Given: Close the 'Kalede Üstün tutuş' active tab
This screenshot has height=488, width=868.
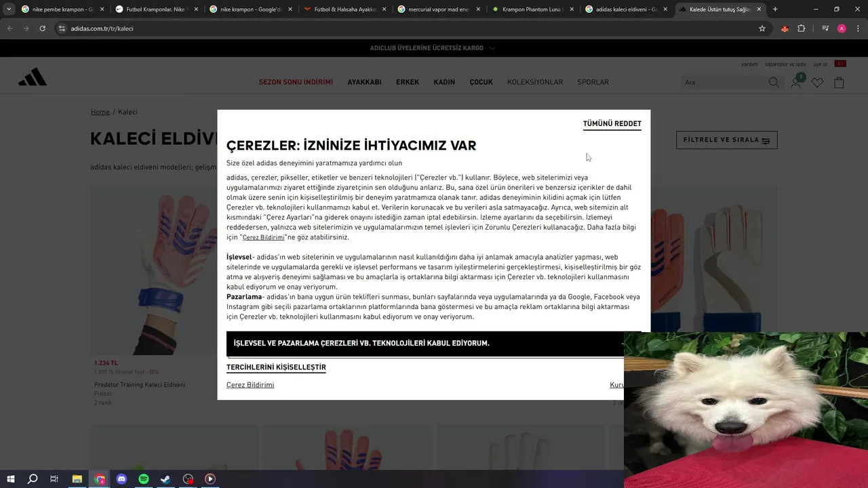Looking at the screenshot, I should (x=759, y=9).
